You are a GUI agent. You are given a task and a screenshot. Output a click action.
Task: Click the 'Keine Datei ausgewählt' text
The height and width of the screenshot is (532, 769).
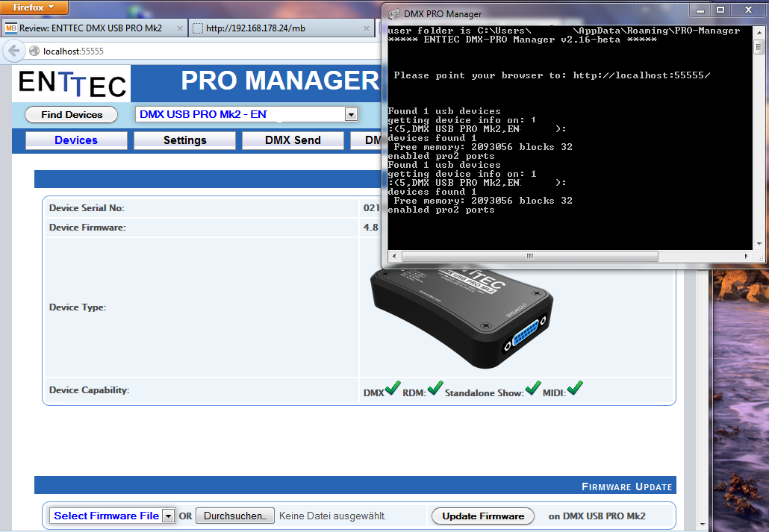pyautogui.click(x=332, y=516)
